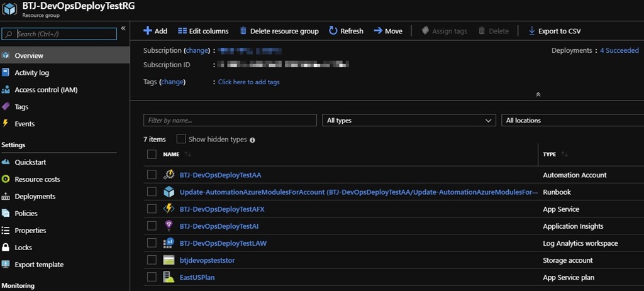
Task: Open the EastUSPlan resource link
Action: coord(197,277)
